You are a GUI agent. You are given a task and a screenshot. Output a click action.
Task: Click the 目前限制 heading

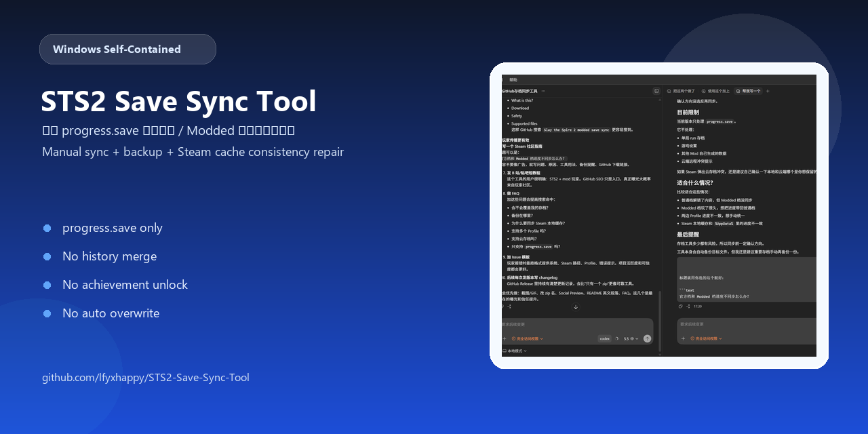(x=688, y=112)
